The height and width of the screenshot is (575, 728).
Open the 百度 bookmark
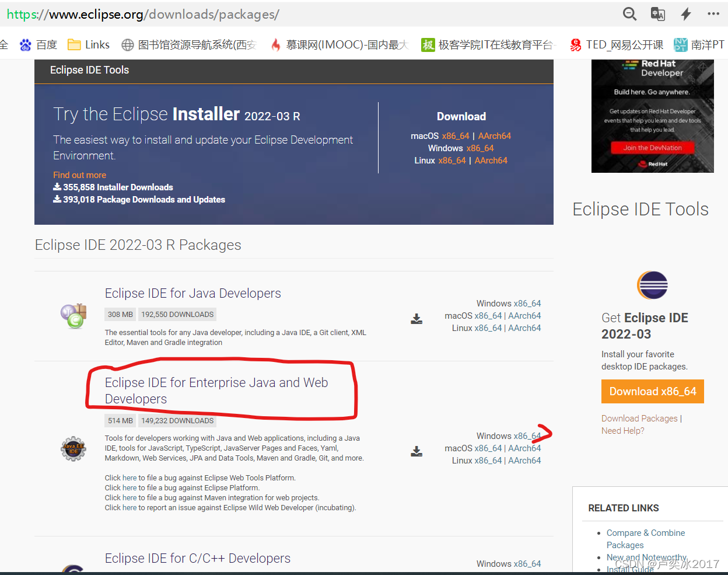click(x=38, y=45)
